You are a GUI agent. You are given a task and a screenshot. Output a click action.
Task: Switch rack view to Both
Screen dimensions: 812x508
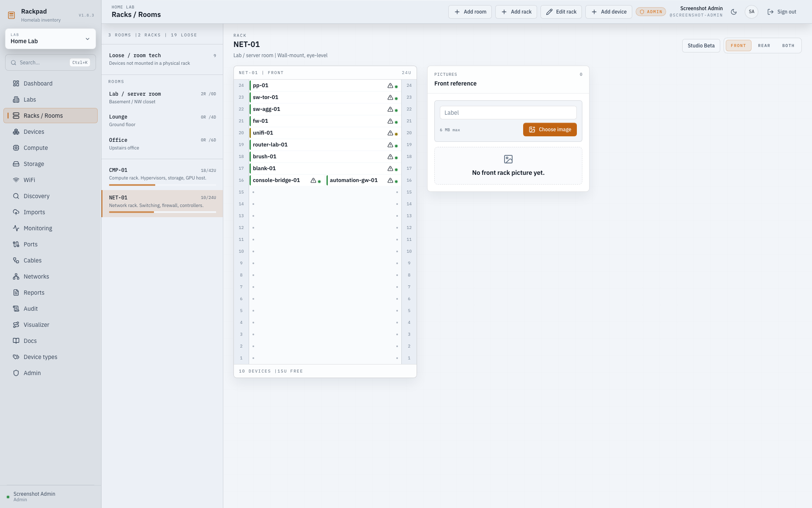click(x=788, y=46)
